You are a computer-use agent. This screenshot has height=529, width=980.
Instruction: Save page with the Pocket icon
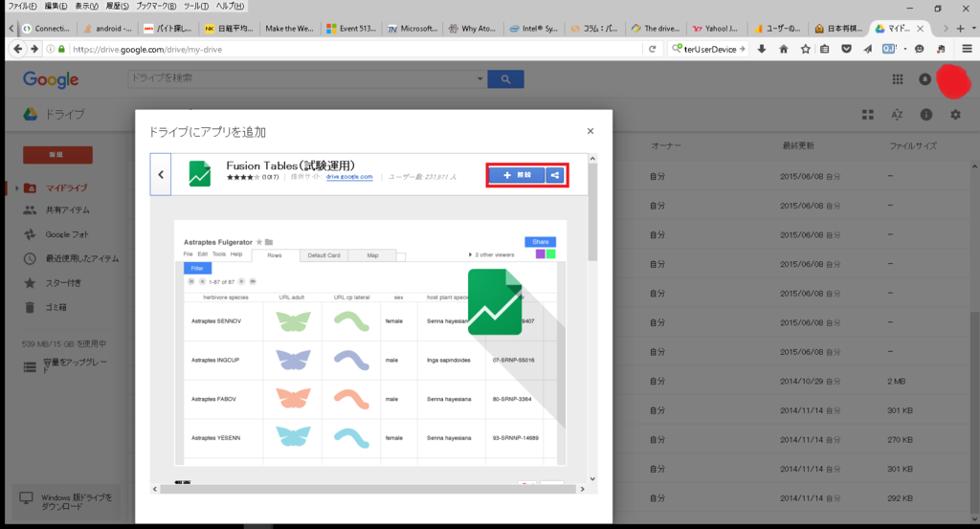click(x=846, y=49)
